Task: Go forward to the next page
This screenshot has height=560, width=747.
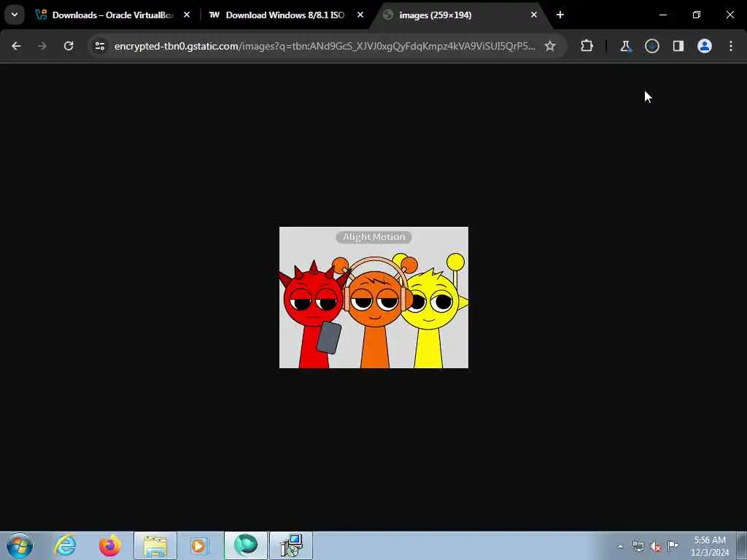Action: point(42,46)
